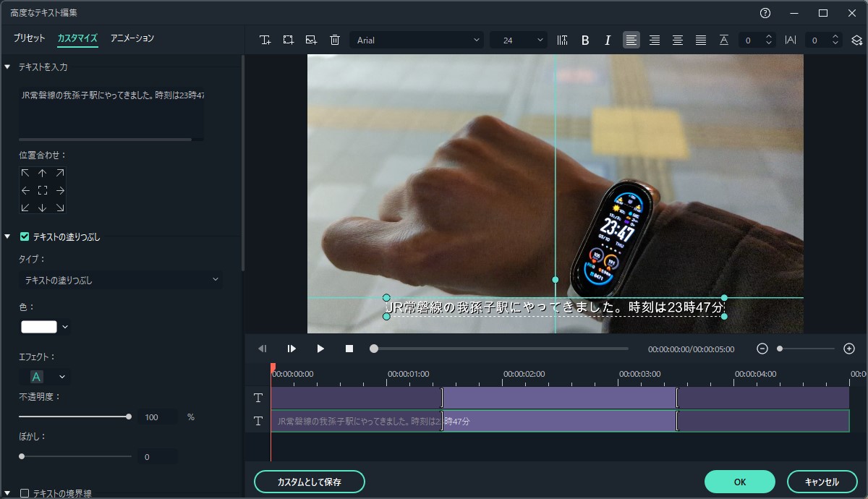Image resolution: width=868 pixels, height=499 pixels.
Task: Delete selected element with trash icon
Action: click(x=335, y=40)
